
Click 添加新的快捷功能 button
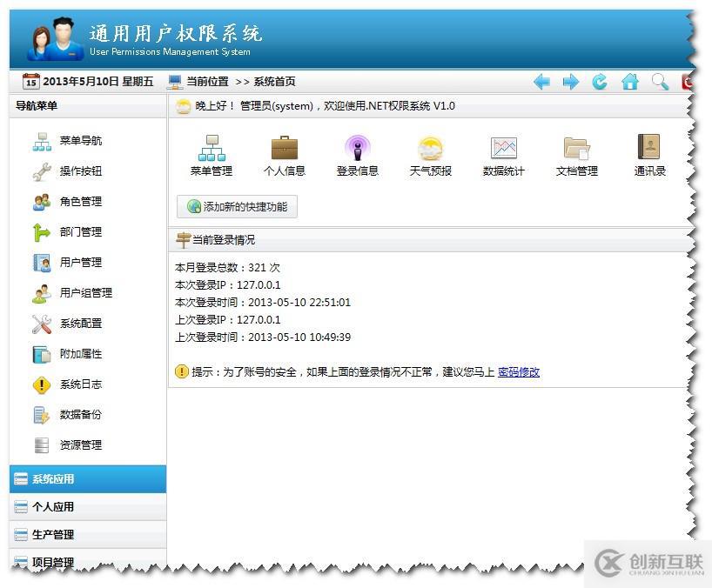[237, 207]
